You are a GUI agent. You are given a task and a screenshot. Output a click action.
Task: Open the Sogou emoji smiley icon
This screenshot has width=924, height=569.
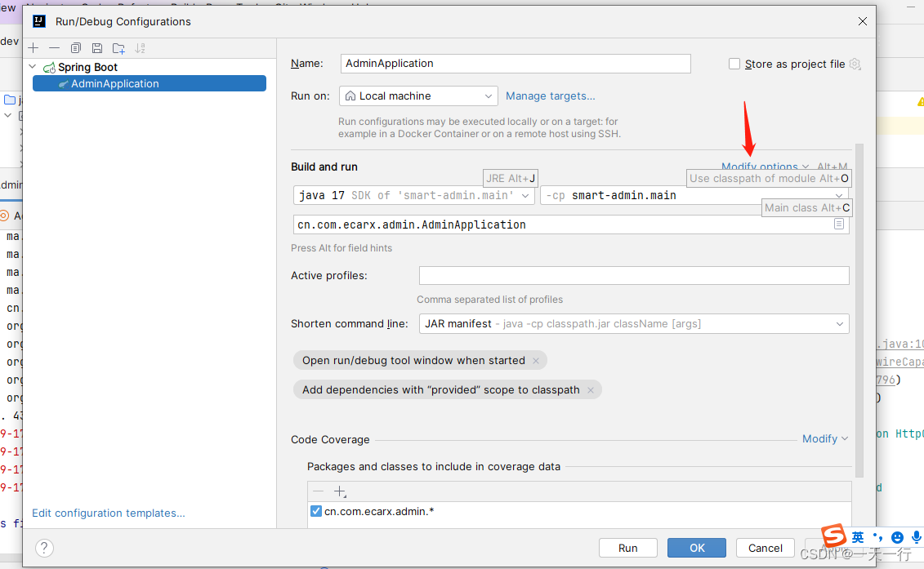click(897, 537)
